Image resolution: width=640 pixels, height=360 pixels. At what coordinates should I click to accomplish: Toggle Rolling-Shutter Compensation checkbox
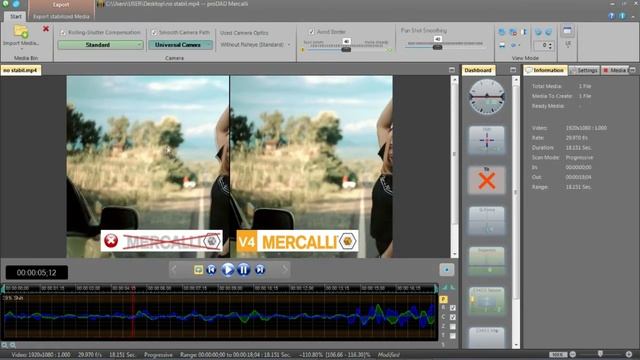click(x=63, y=33)
